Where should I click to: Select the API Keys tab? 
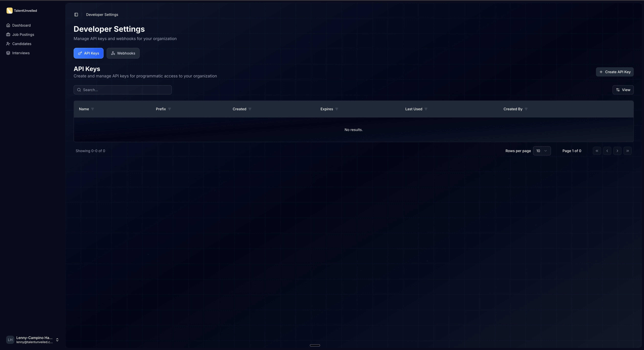[88, 53]
